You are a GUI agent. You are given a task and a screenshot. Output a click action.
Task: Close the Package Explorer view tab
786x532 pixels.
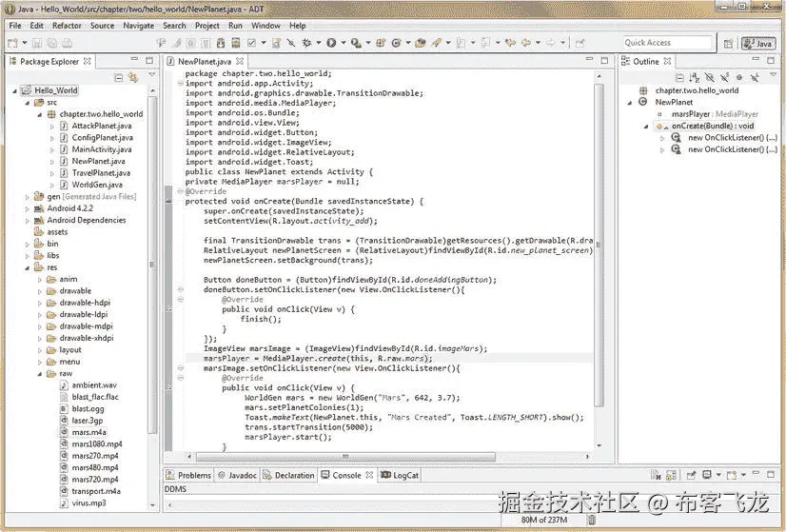coord(88,61)
